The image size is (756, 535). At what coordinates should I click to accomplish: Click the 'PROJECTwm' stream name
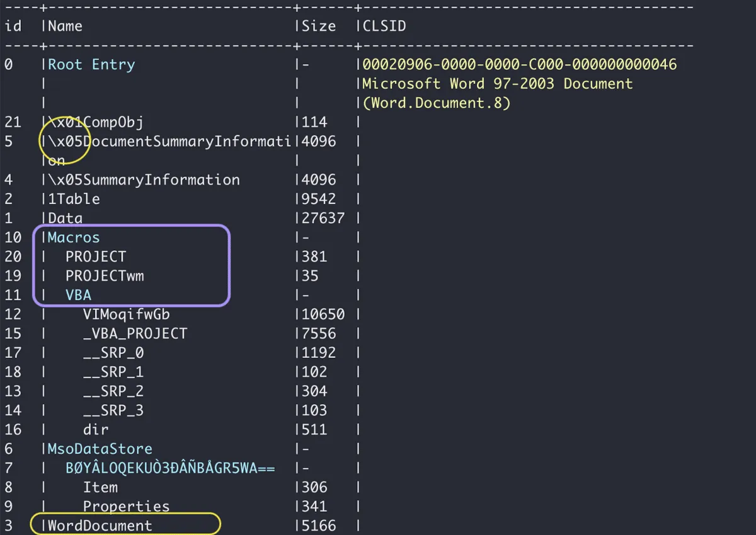coord(105,276)
